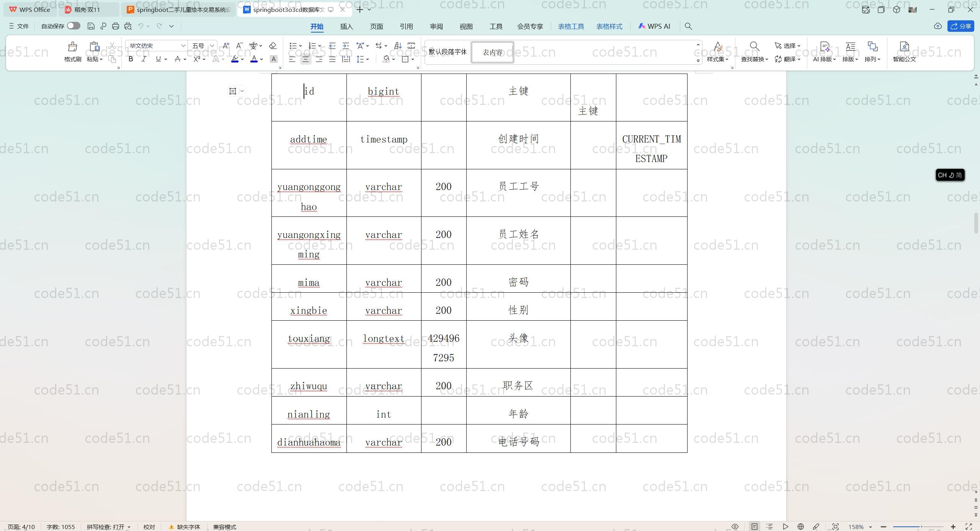
Task: Expand the font size 五号 dropdown
Action: pyautogui.click(x=212, y=46)
